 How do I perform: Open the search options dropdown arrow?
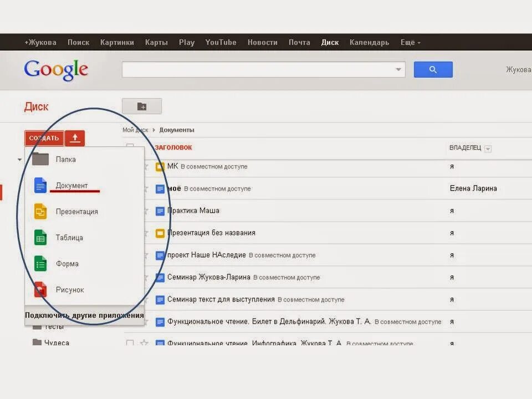tap(398, 70)
